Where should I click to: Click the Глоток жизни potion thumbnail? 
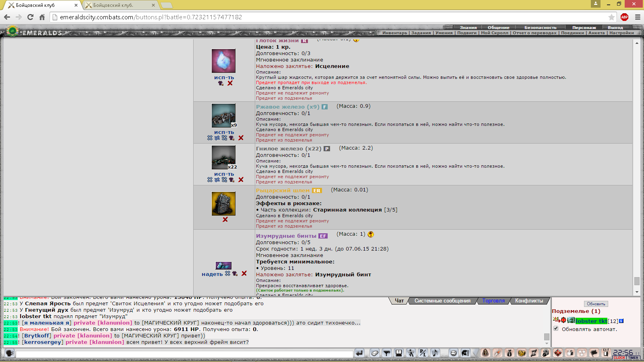(x=223, y=61)
